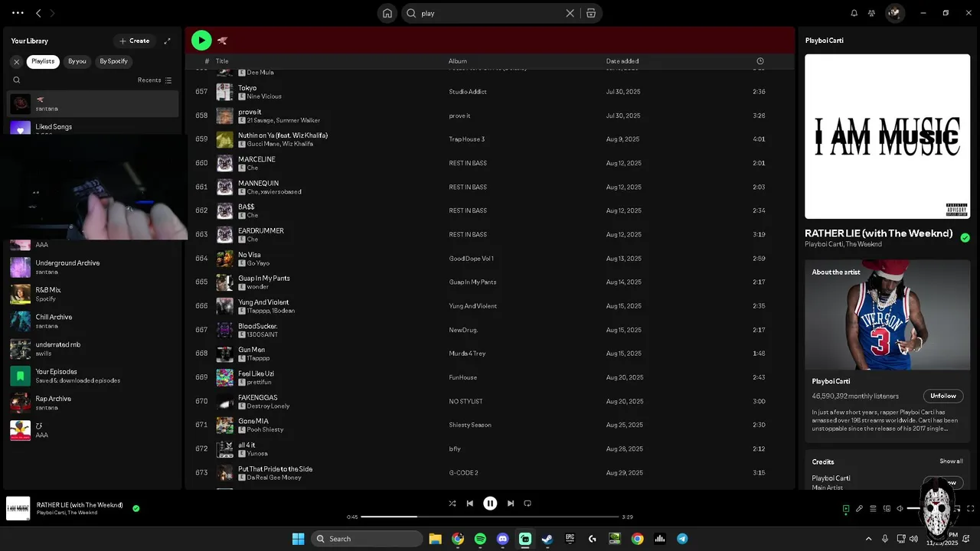Open Steam from the taskbar

(x=547, y=539)
